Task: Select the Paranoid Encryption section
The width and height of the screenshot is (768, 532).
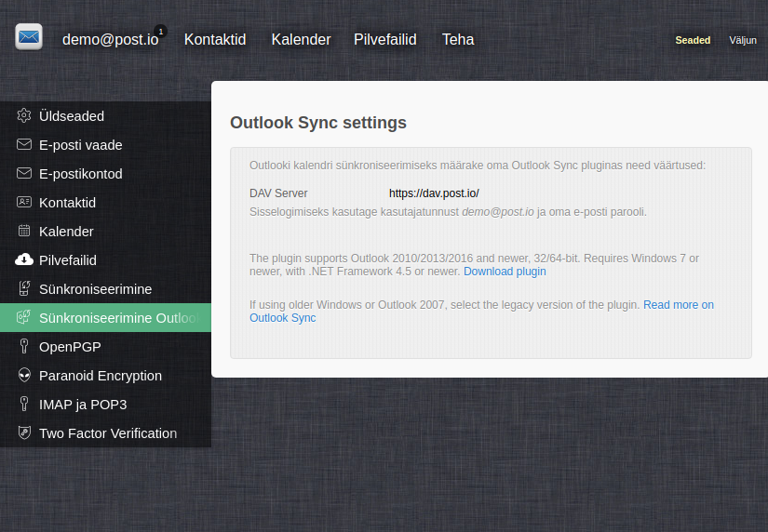Action: click(105, 376)
